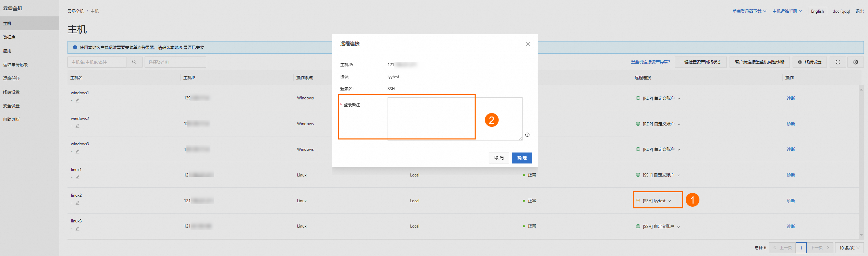Click the edit pencil under linux3

[77, 229]
